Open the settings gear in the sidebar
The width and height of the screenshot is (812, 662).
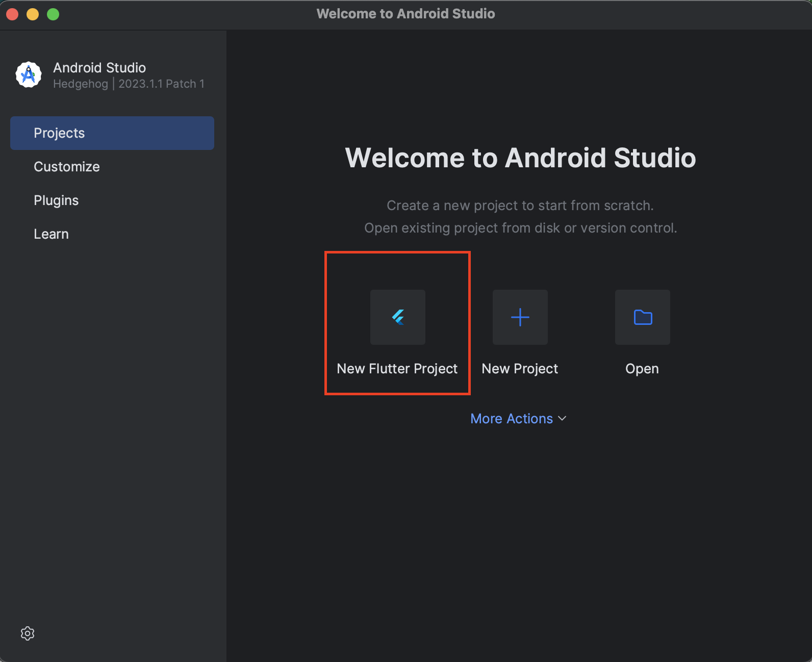pos(28,633)
